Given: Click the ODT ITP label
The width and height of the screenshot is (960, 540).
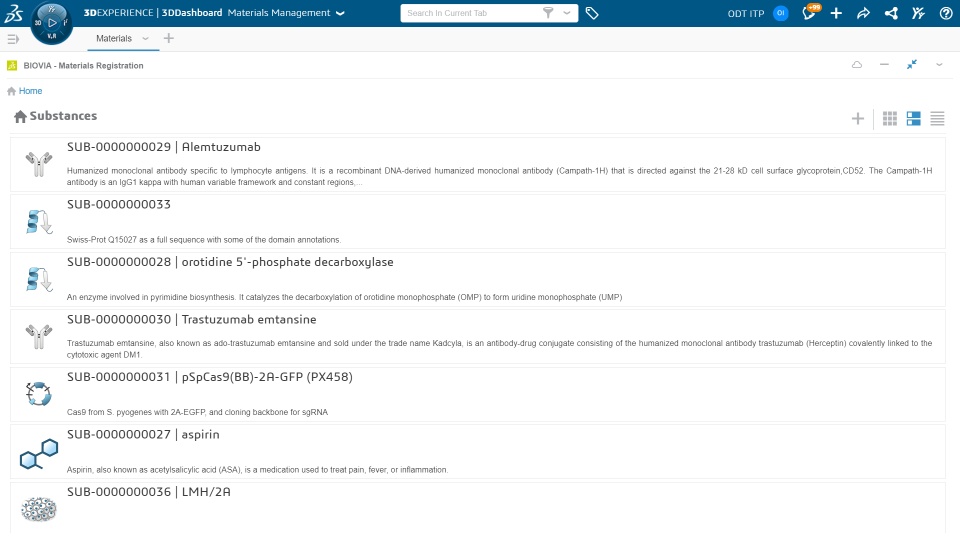Looking at the screenshot, I should point(746,13).
